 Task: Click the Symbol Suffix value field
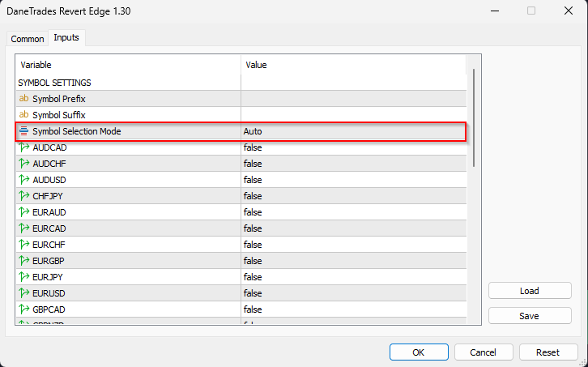(354, 115)
